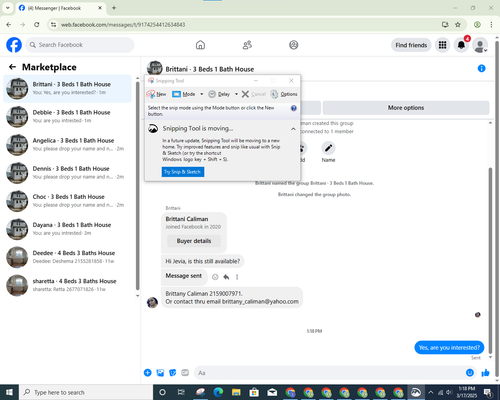Screen dimensions: 500x400
Task: Click the More options button
Action: click(406, 108)
